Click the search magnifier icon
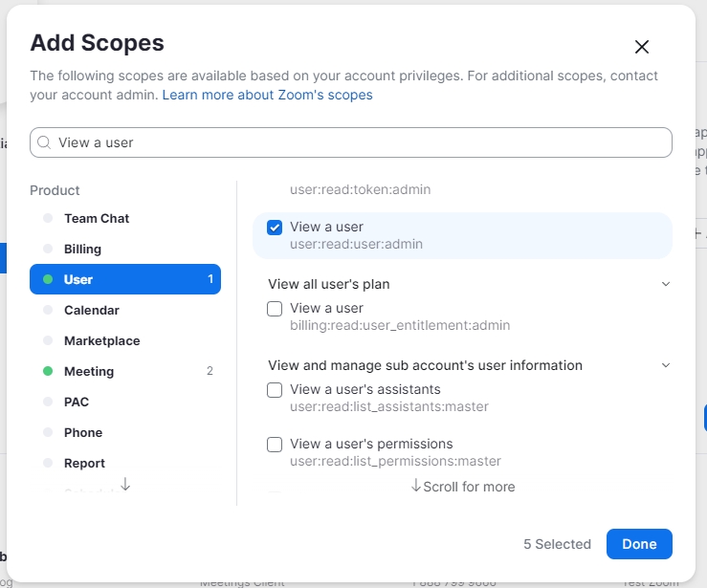Screen dimensions: 707x588 pos(44,142)
